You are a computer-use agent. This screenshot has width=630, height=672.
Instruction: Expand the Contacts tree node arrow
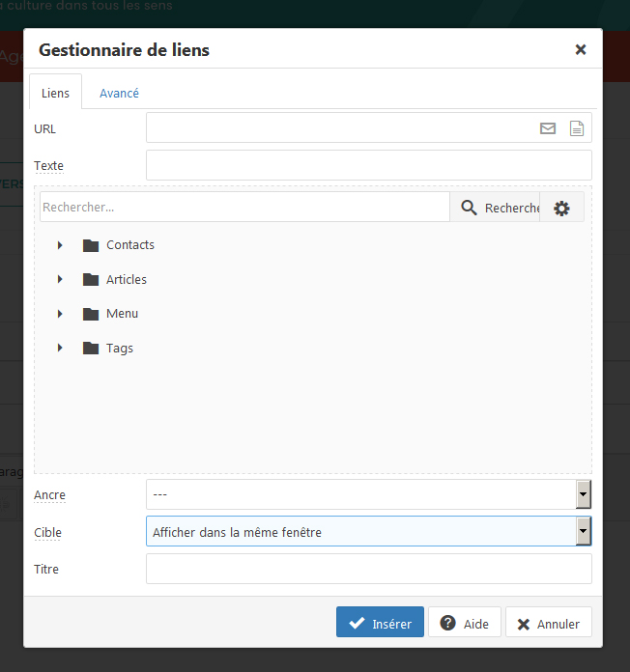pyautogui.click(x=60, y=245)
